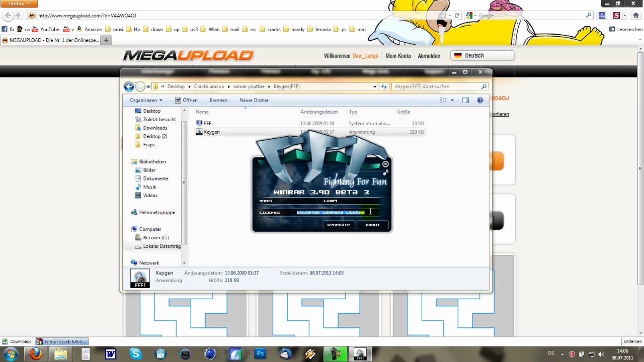644x362 pixels.
Task: Open the cracks bookmark folder
Action: (270, 29)
